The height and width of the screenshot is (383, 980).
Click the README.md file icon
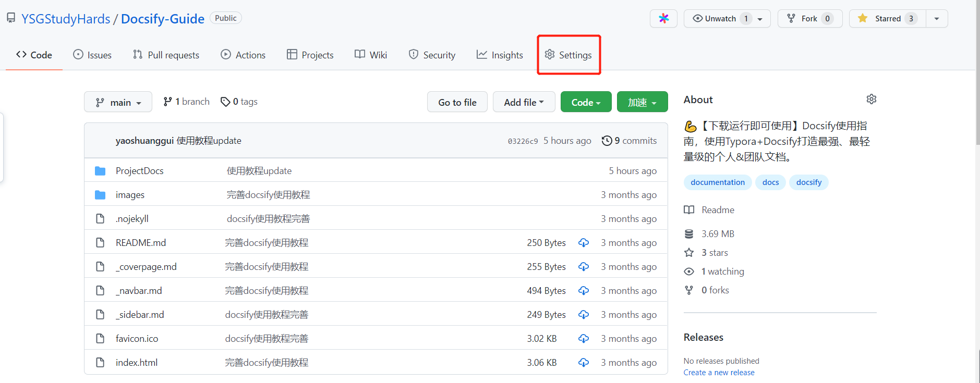click(100, 243)
